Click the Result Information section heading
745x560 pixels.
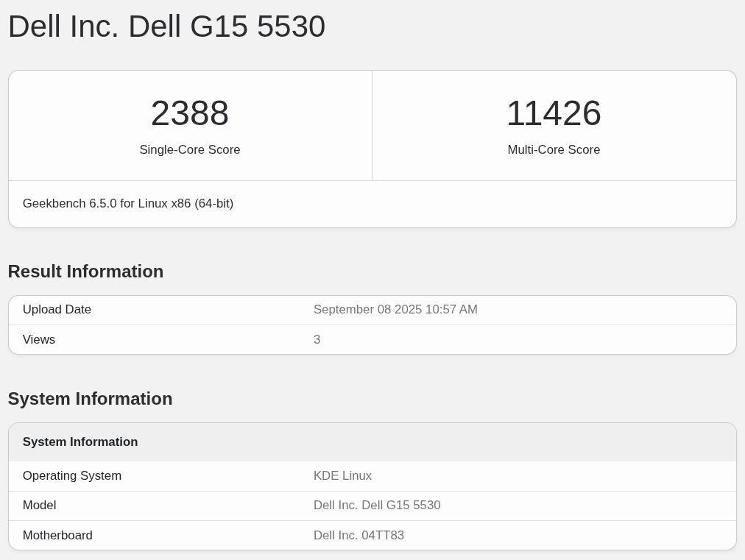point(85,272)
